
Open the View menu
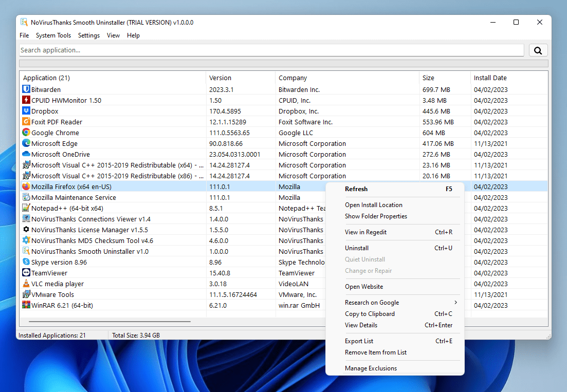113,35
